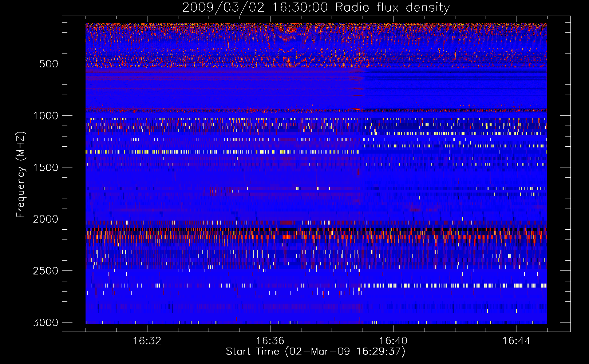Select the 500 frequency axis label
Viewport: 589px width, 364px height.
[49, 64]
